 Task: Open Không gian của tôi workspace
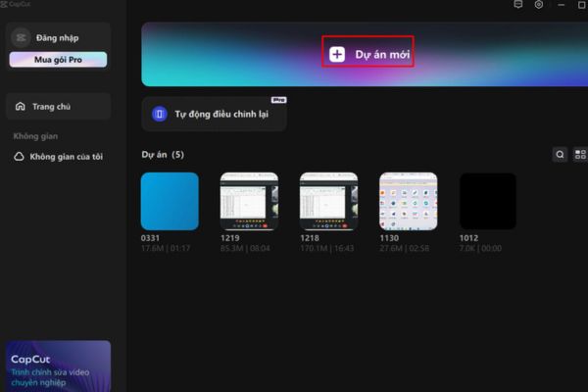66,157
